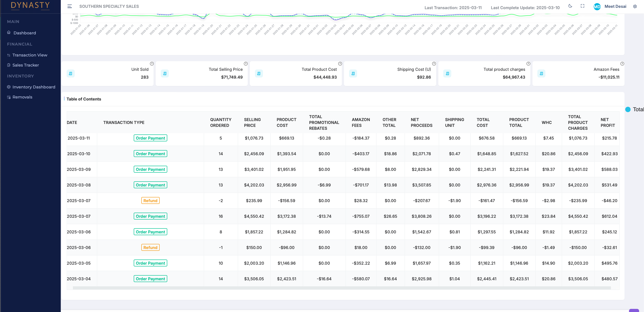644x312 pixels.
Task: Open the MD user avatar
Action: click(x=597, y=7)
